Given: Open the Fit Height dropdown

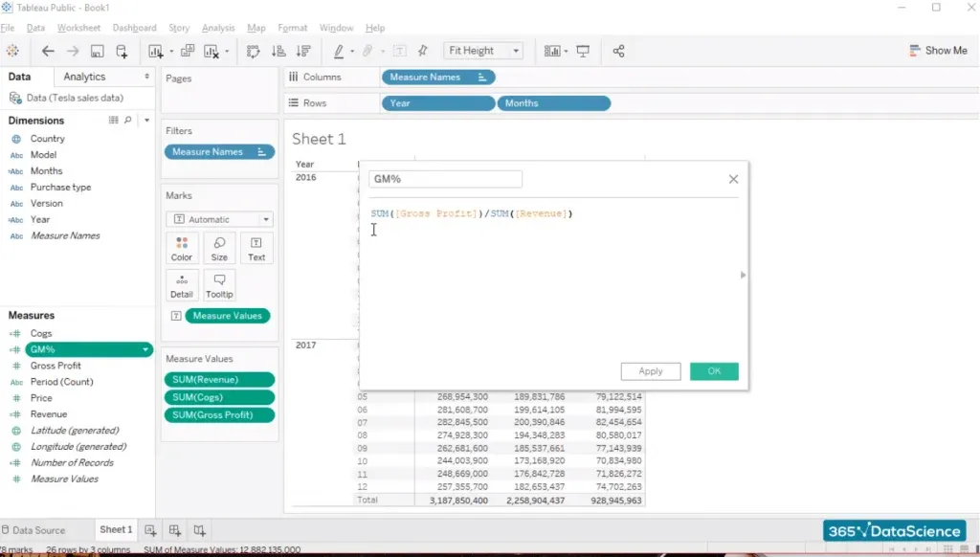Looking at the screenshot, I should click(x=483, y=51).
